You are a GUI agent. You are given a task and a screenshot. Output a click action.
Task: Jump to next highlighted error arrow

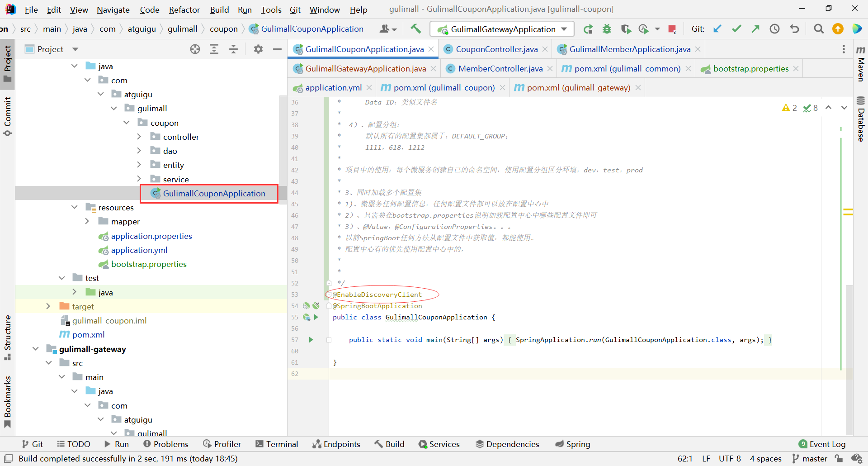click(844, 108)
